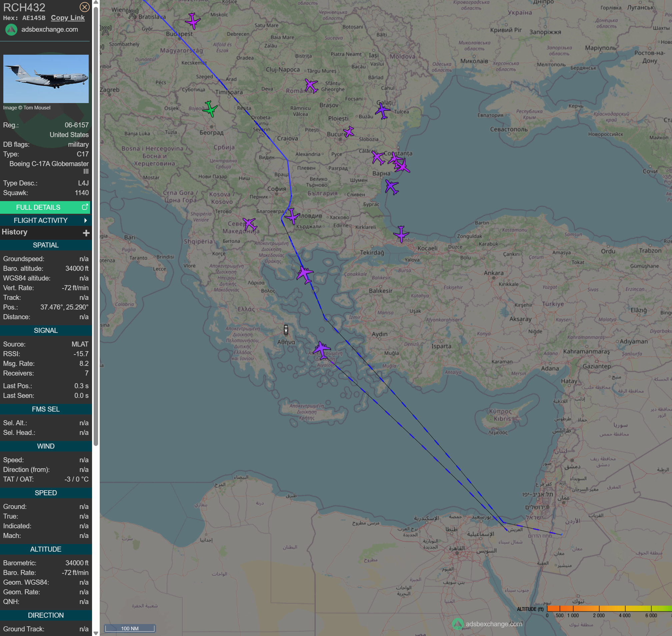Click the side panel vertical scrollbar thumb
Screen dimensions: 672x636
[96, 226]
